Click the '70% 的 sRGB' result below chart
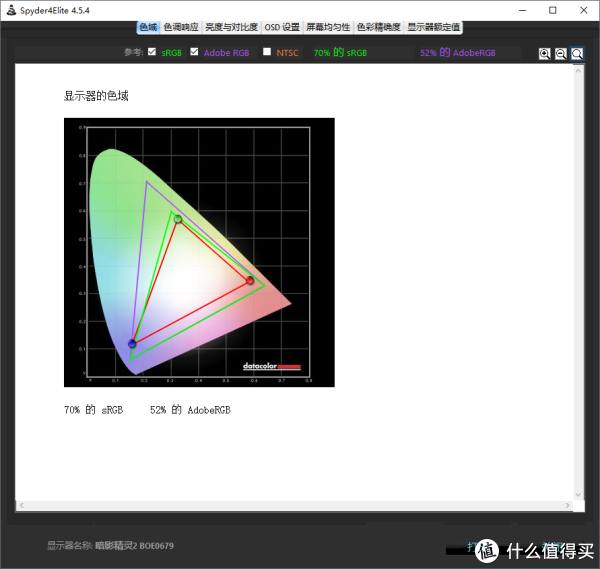This screenshot has height=569, width=600. pos(94,410)
